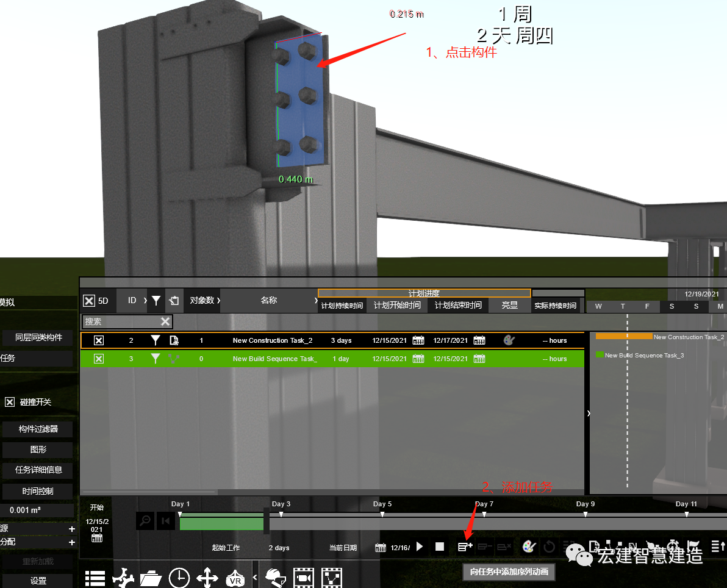Click the hard hat construction icon

click(x=276, y=578)
